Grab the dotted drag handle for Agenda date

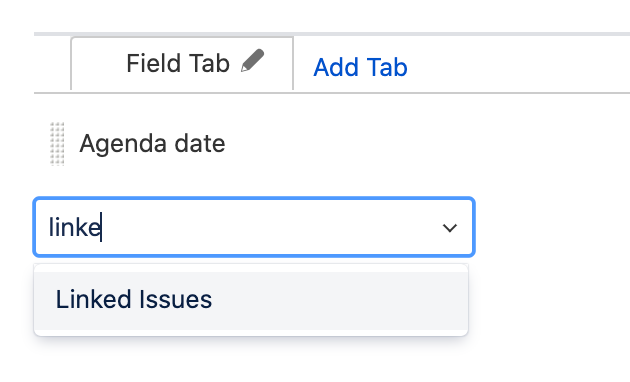point(57,144)
